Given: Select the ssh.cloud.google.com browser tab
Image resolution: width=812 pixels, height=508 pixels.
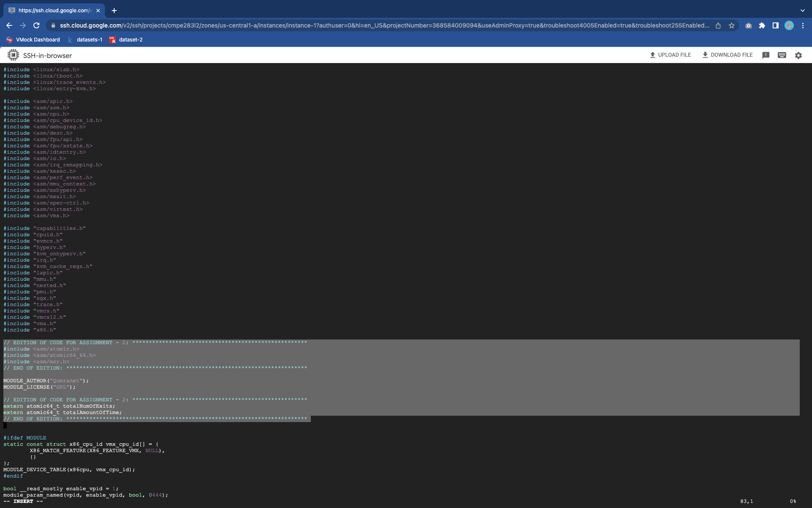Looking at the screenshot, I should [x=51, y=10].
